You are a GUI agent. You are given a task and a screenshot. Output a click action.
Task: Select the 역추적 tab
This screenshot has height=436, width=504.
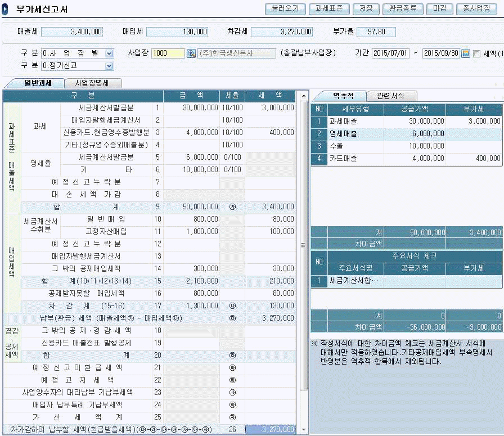click(343, 96)
